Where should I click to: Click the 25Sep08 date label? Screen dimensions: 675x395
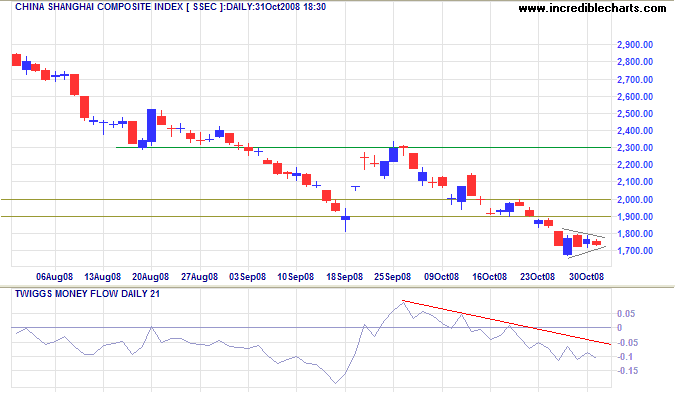(392, 277)
